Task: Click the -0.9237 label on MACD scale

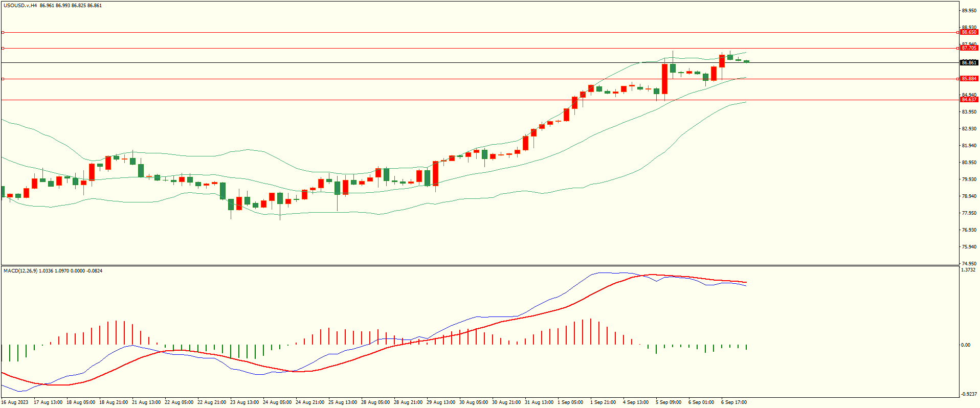Action: pyautogui.click(x=968, y=394)
